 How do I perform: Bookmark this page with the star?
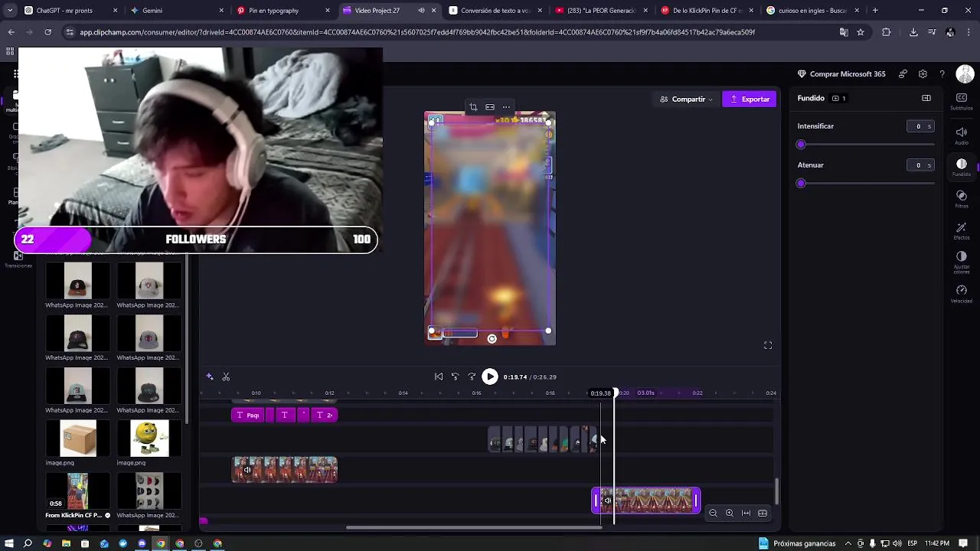click(861, 32)
